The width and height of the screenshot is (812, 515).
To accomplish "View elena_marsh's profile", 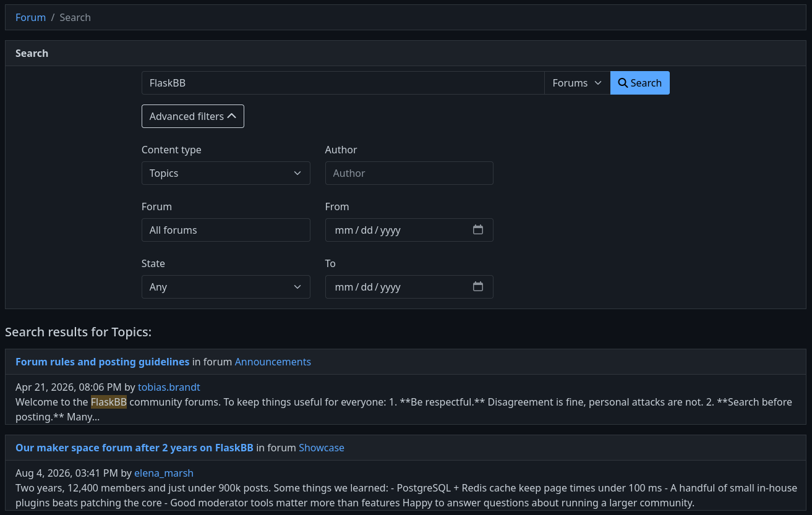I will click(164, 473).
